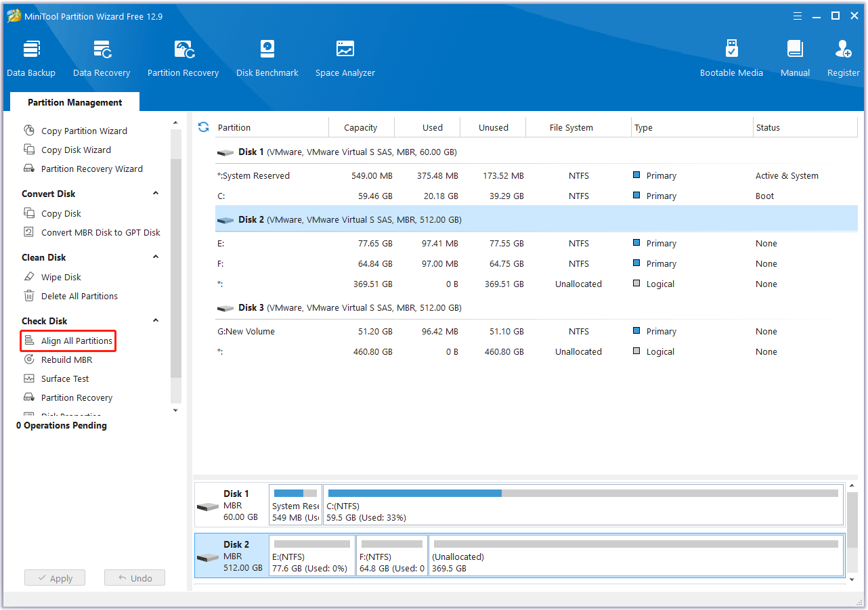Sort by the Type column header
The height and width of the screenshot is (610, 868).
[x=692, y=127]
